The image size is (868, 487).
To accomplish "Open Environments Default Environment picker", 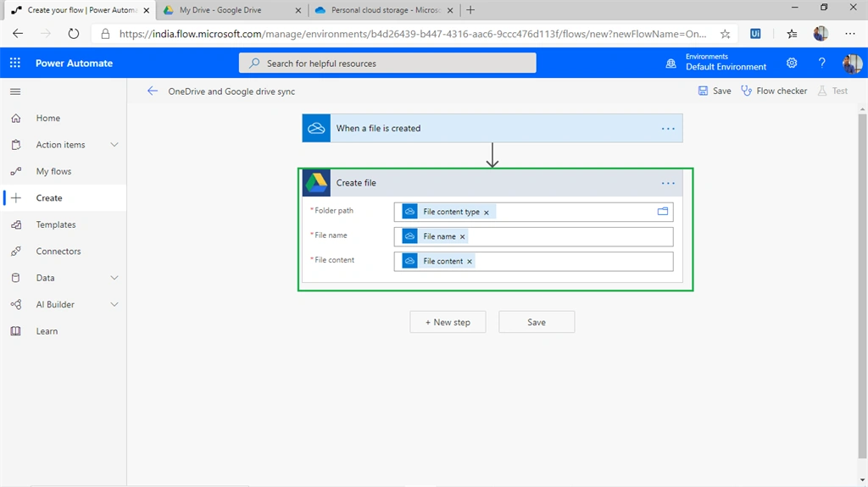I will pyautogui.click(x=716, y=63).
